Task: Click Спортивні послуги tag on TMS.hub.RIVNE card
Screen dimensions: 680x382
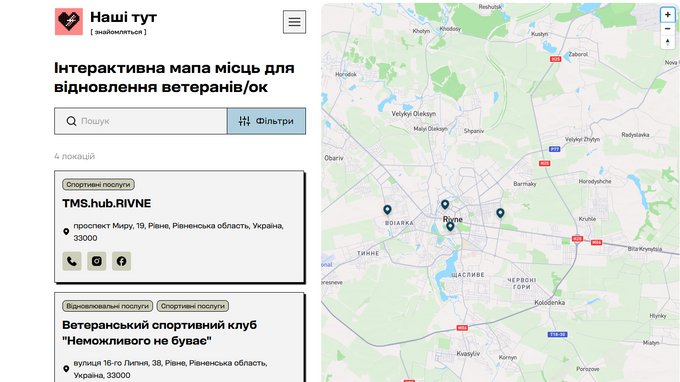Action: [x=98, y=184]
